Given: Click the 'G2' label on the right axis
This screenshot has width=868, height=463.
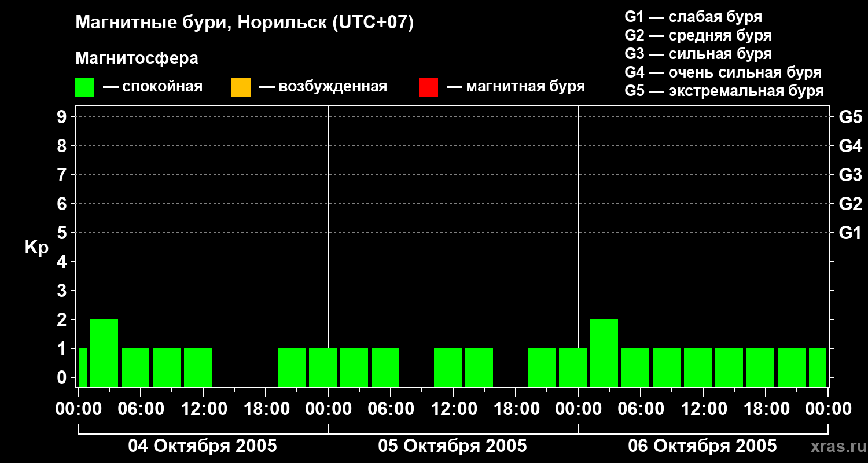Looking at the screenshot, I should [x=850, y=204].
